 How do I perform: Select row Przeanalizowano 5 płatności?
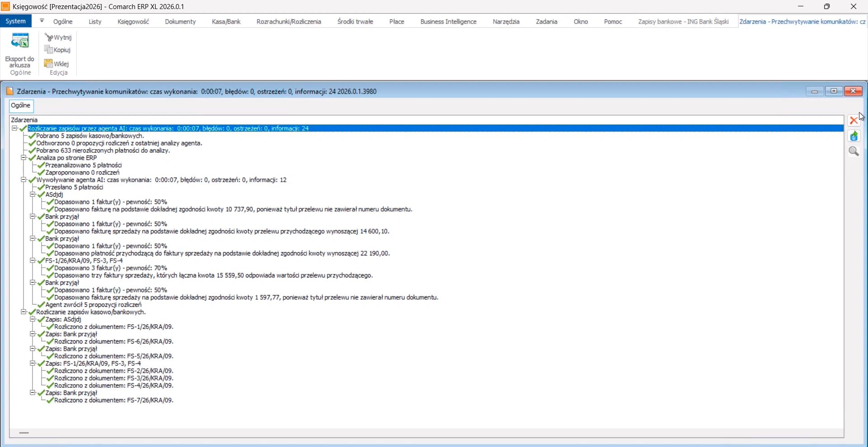pyautogui.click(x=84, y=165)
